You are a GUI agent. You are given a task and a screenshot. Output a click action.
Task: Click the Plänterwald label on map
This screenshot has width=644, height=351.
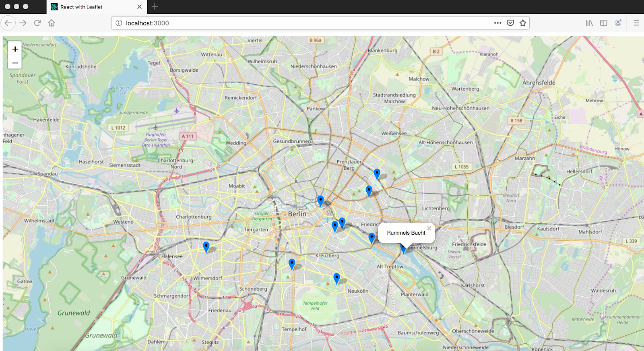coord(415,294)
